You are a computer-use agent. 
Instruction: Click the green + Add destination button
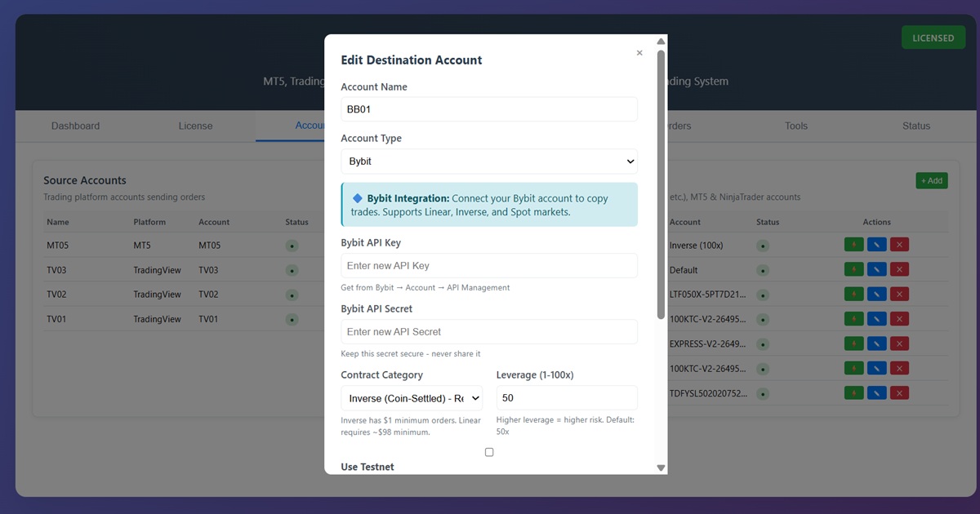point(932,180)
